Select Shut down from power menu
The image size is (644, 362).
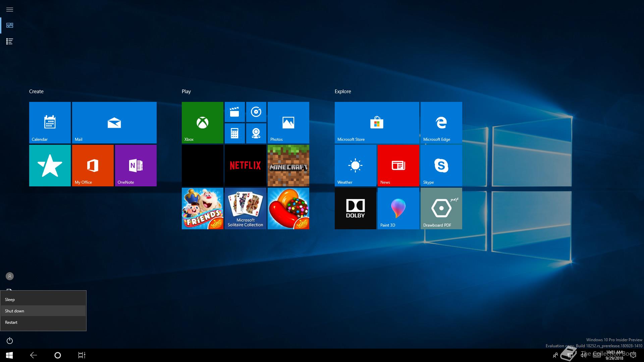pos(43,311)
